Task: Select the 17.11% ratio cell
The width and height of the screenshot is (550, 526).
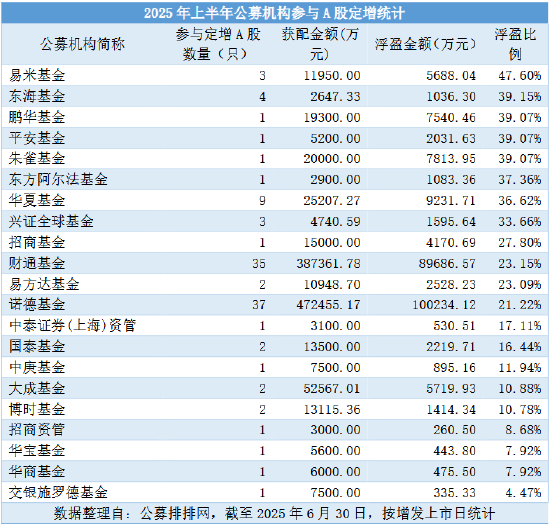Action: (520, 326)
